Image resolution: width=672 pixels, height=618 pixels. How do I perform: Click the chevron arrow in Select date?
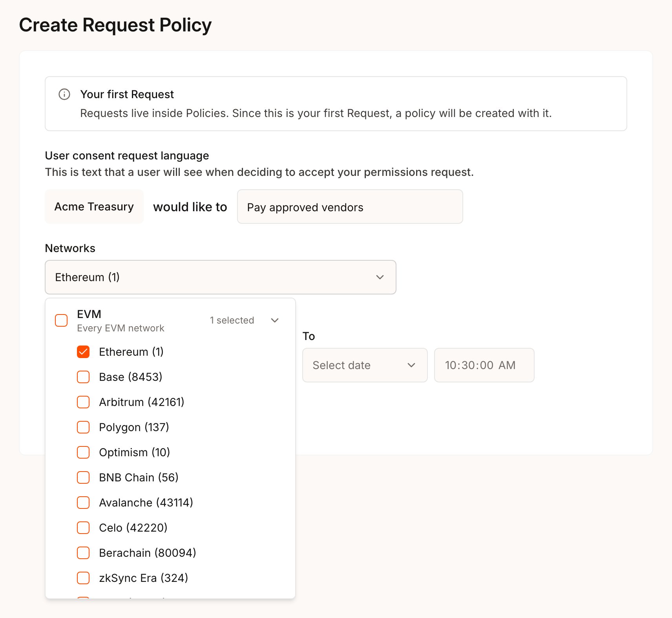411,365
